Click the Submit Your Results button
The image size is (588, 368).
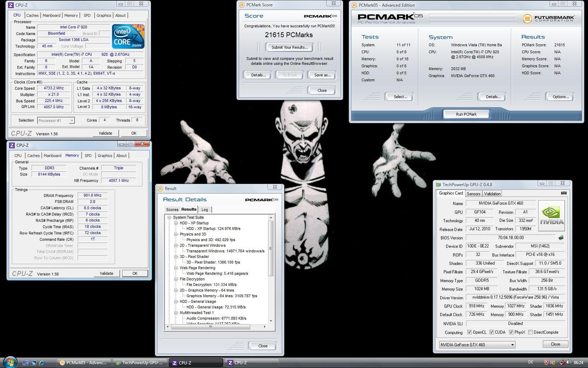[x=290, y=47]
